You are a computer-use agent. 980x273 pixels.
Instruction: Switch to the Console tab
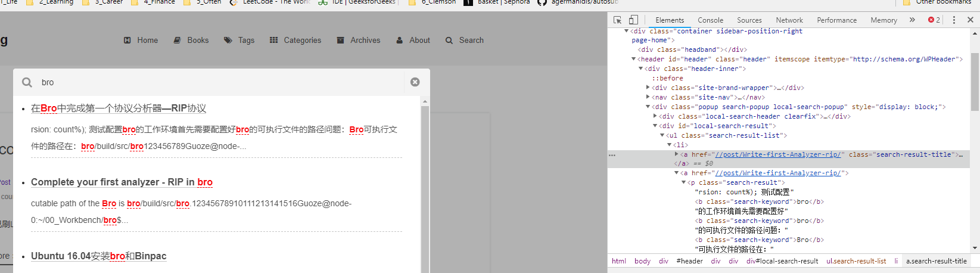click(x=710, y=20)
